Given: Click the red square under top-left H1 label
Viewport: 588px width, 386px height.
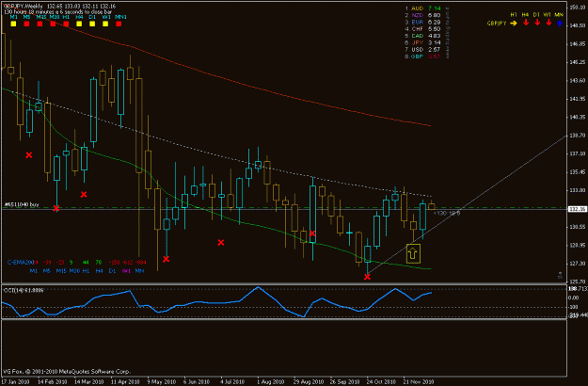Looking at the screenshot, I should click(66, 24).
